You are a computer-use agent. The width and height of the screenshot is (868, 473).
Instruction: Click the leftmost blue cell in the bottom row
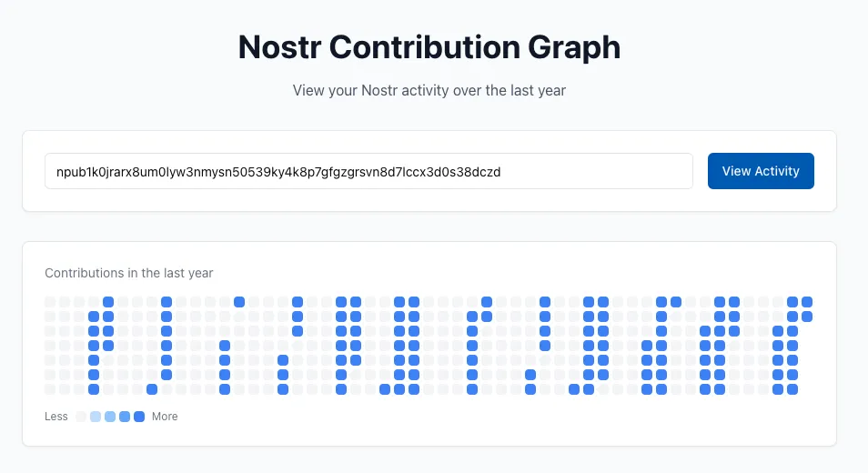coord(94,389)
